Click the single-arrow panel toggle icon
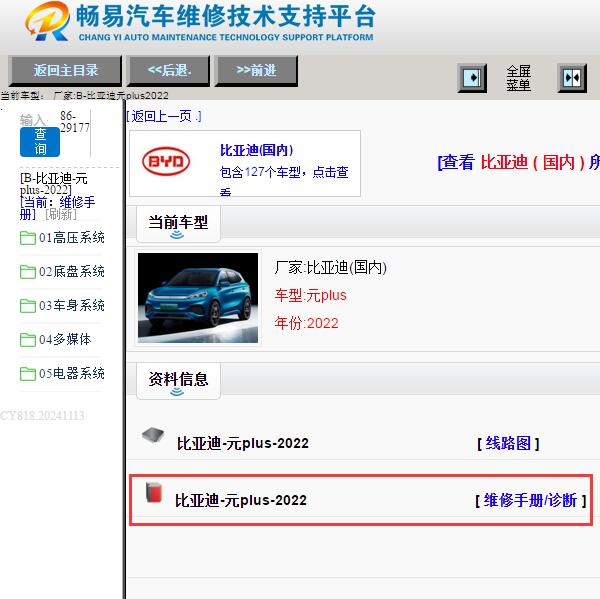Viewport: 600px width, 599px height. [x=472, y=78]
